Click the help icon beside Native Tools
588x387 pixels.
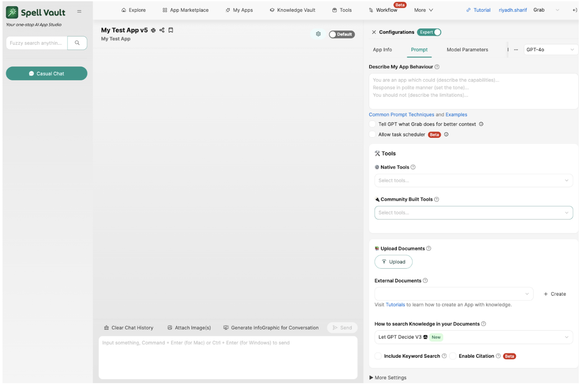[413, 167]
